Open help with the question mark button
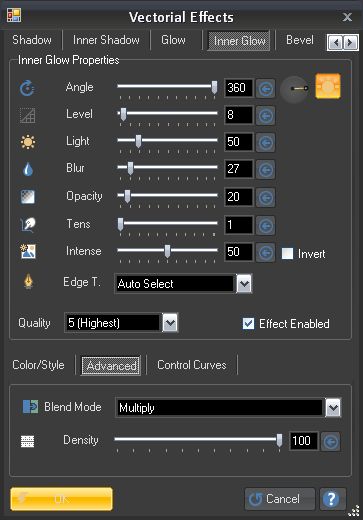The width and height of the screenshot is (363, 520). 332,499
